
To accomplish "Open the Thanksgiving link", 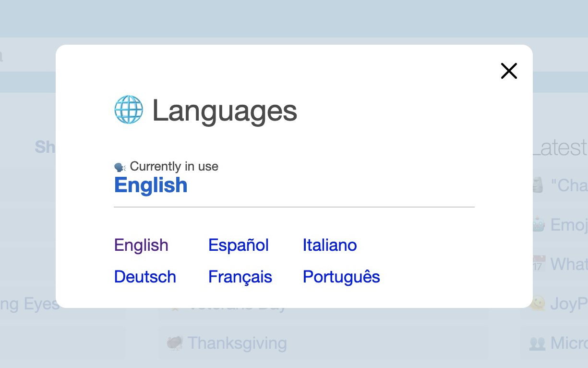I will click(237, 343).
